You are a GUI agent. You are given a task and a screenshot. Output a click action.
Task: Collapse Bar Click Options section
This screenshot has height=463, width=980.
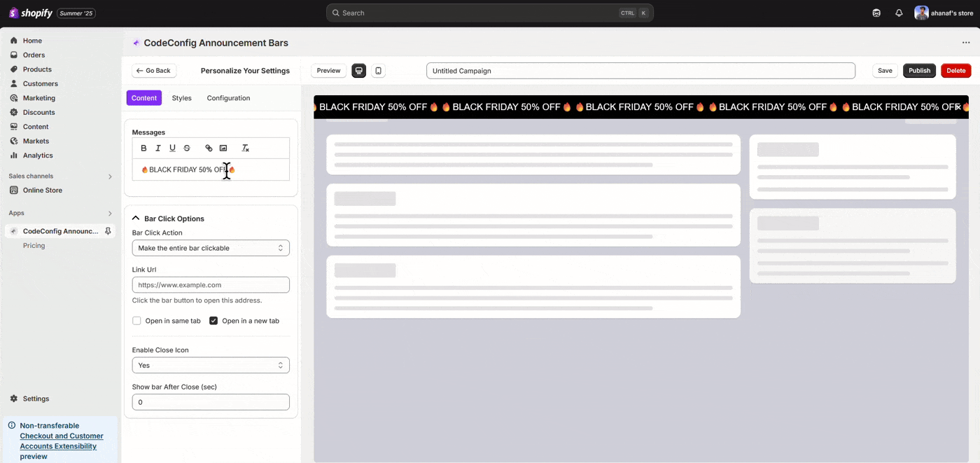pos(136,219)
